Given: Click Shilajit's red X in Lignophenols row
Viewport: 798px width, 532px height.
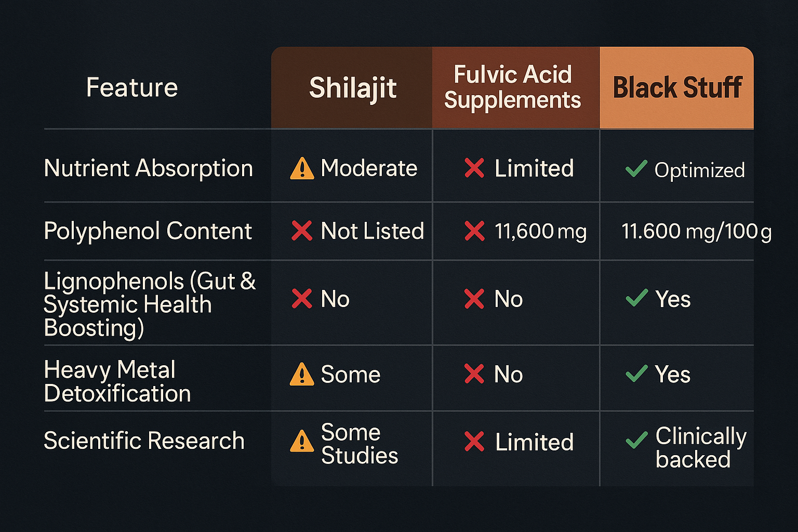Looking at the screenshot, I should click(x=302, y=299).
